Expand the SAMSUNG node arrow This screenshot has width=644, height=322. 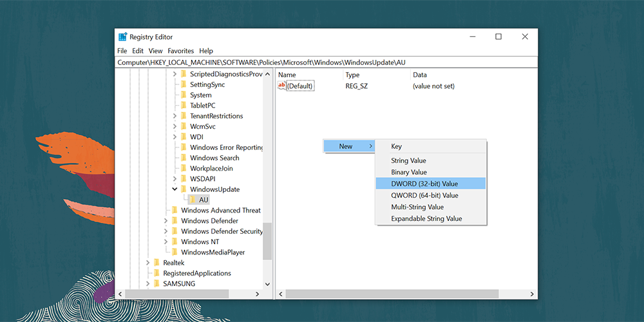147,283
